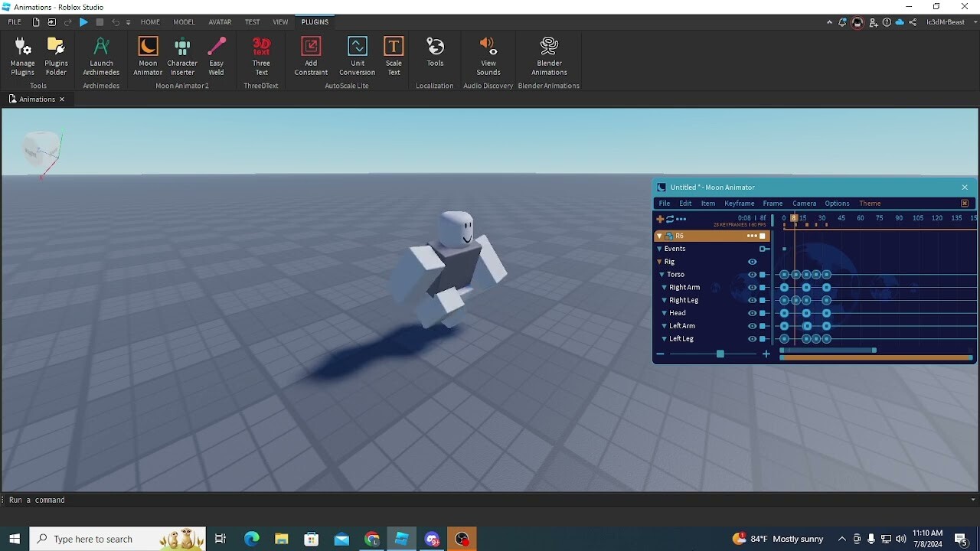Viewport: 980px width, 551px height.
Task: Hide the Rig in Moon Animator
Action: pyautogui.click(x=752, y=262)
